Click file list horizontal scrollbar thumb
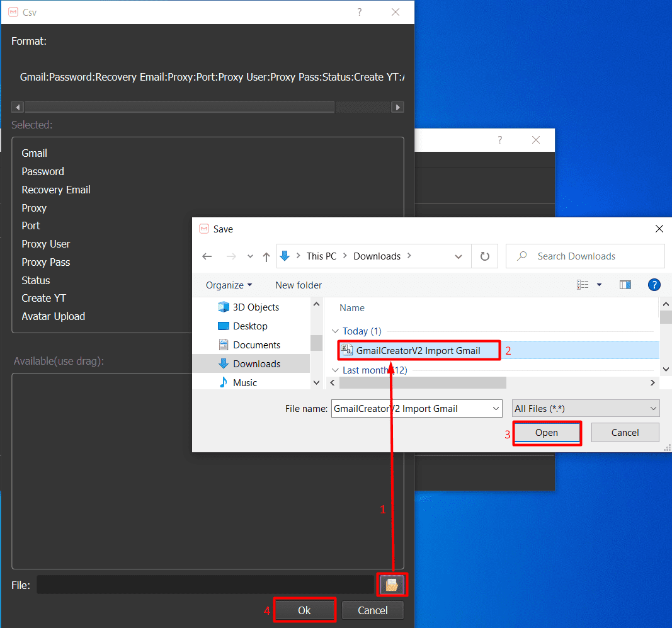Viewport: 672px width, 628px height. click(423, 382)
